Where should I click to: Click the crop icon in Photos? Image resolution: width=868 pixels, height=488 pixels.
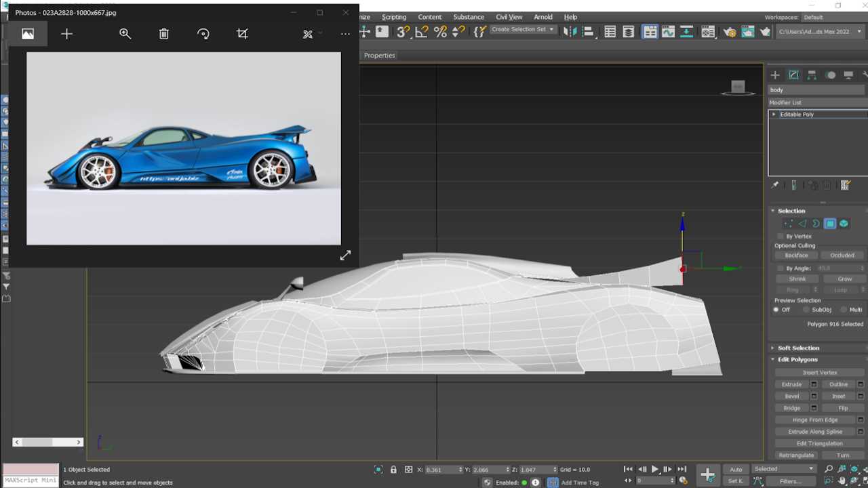click(x=242, y=34)
